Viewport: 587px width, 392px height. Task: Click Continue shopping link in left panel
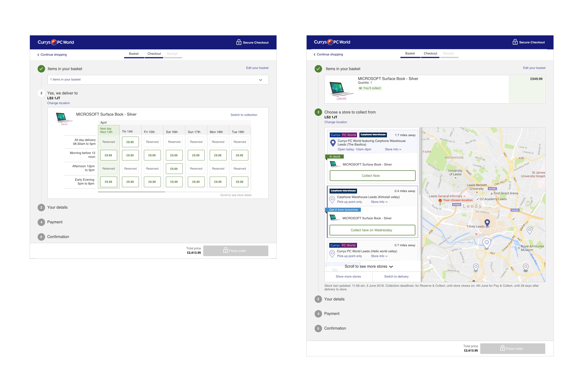coord(52,55)
